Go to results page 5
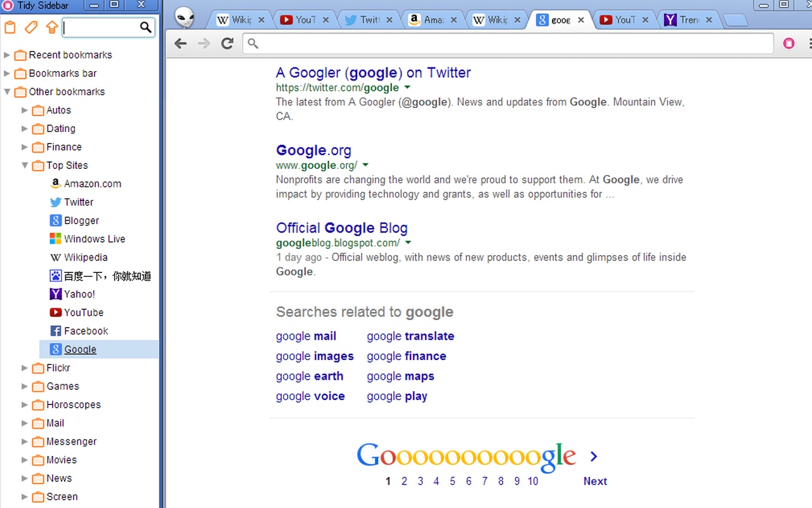 pyautogui.click(x=452, y=481)
